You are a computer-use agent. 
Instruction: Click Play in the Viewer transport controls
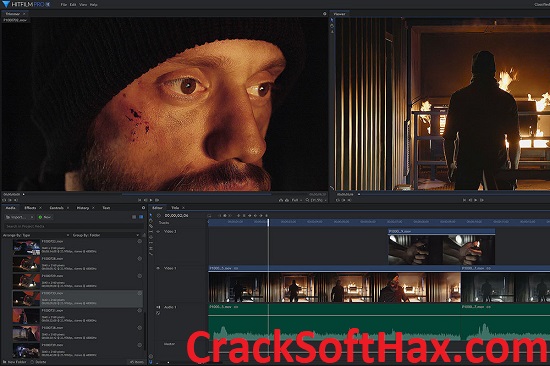point(476,200)
